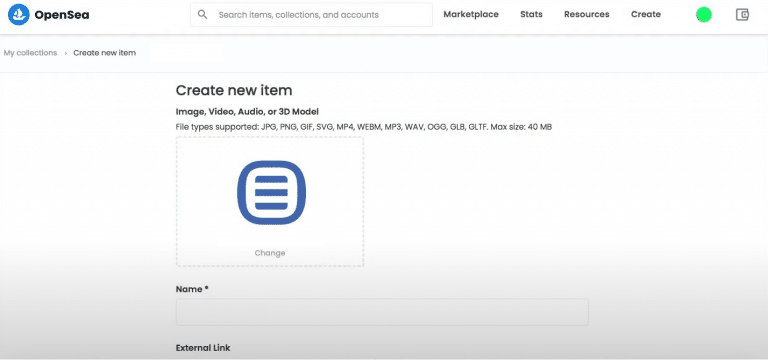Image resolution: width=768 pixels, height=360 pixels.
Task: Open the wallet icon
Action: pyautogui.click(x=743, y=15)
